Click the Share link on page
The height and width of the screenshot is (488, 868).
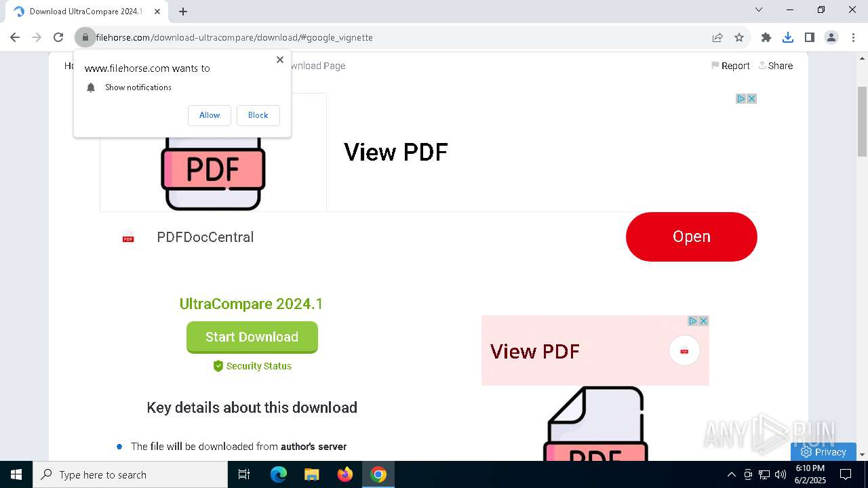pos(776,66)
